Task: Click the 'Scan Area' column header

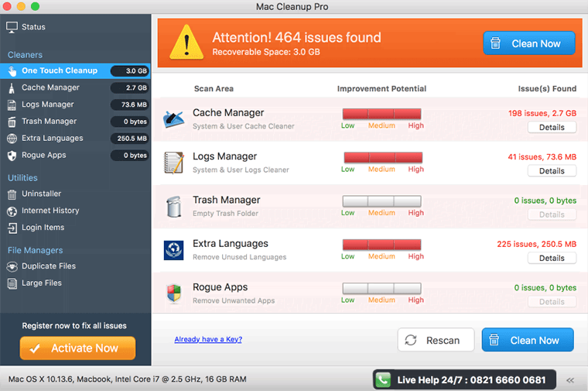Action: tap(214, 88)
